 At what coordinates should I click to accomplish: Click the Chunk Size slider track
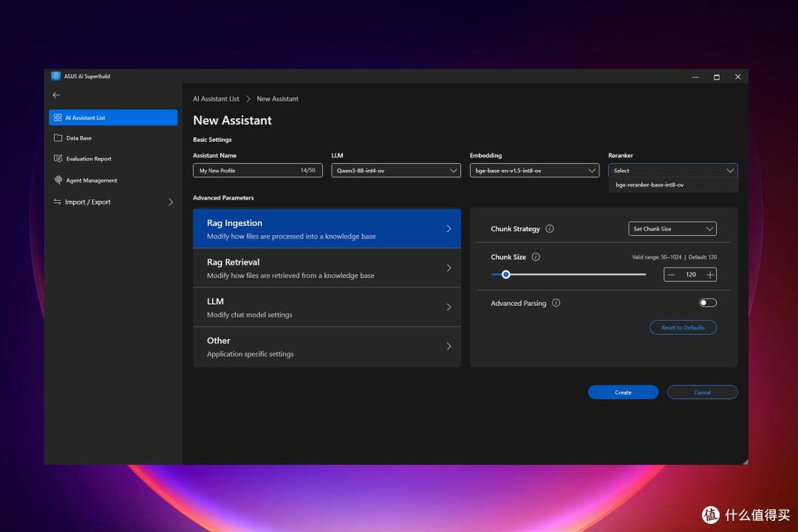coord(568,274)
